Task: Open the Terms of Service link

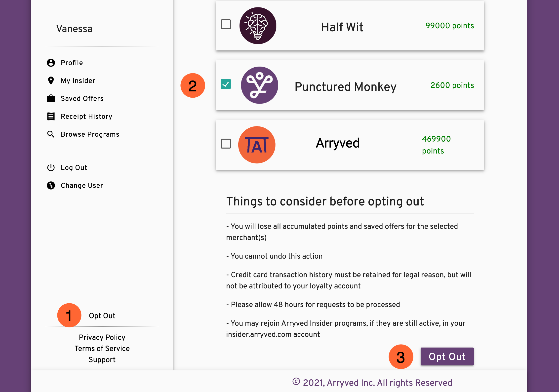Action: (102, 349)
